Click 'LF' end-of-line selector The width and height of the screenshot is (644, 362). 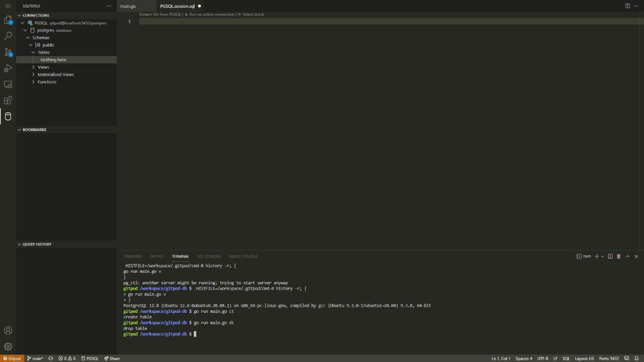click(x=555, y=358)
